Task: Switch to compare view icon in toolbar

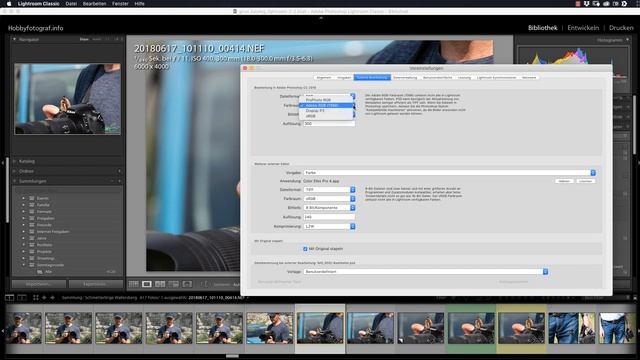Action: pyautogui.click(x=160, y=284)
